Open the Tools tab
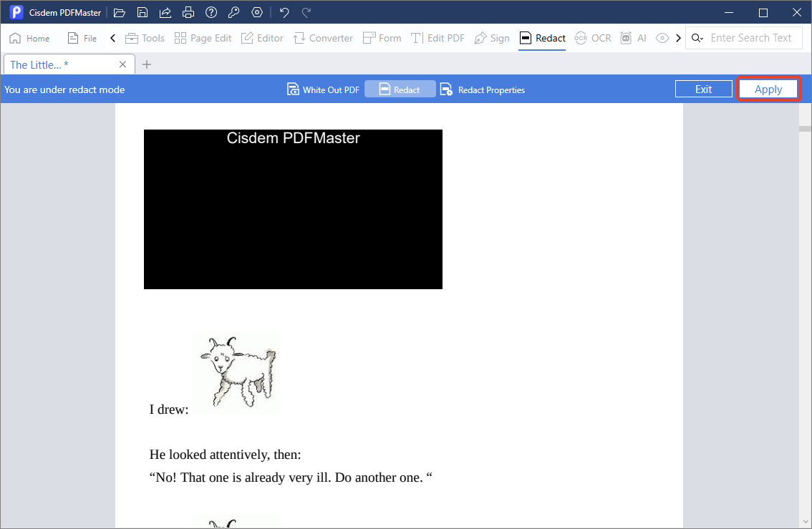Image resolution: width=812 pixels, height=529 pixels. tap(145, 39)
